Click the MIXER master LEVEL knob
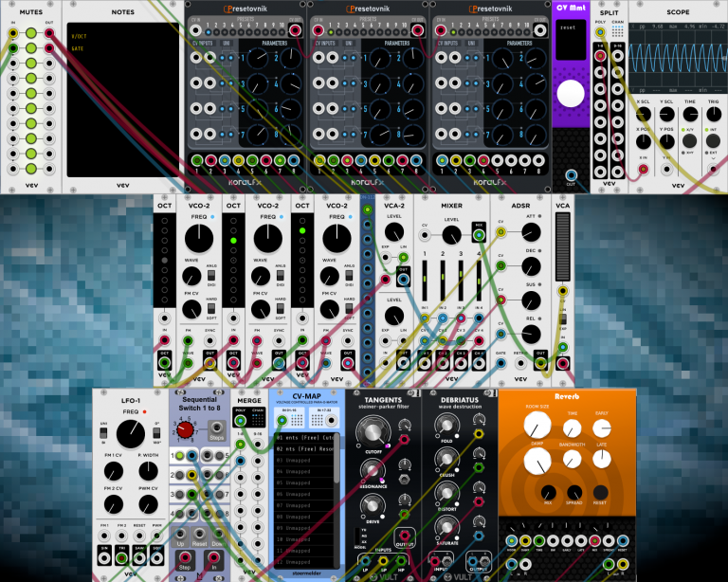Image resolution: width=728 pixels, height=582 pixels. pyautogui.click(x=451, y=235)
